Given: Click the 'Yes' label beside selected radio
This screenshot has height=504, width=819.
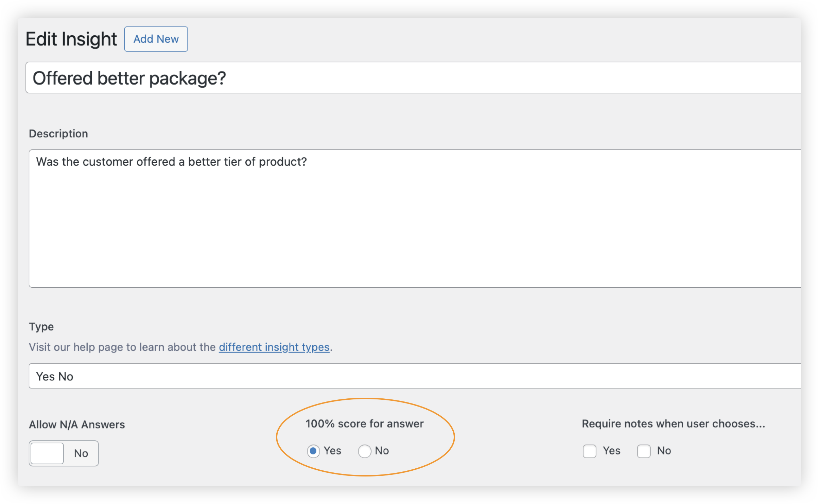Looking at the screenshot, I should pyautogui.click(x=332, y=451).
